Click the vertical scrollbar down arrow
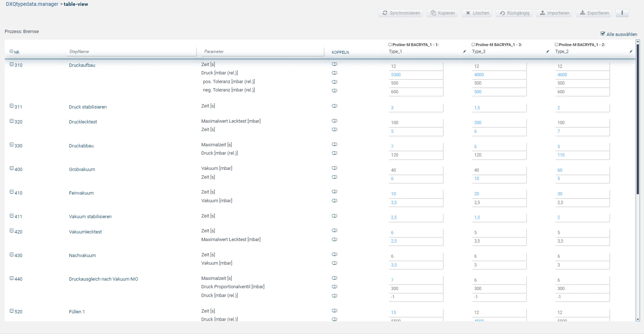Image resolution: width=644 pixels, height=334 pixels. [x=638, y=319]
